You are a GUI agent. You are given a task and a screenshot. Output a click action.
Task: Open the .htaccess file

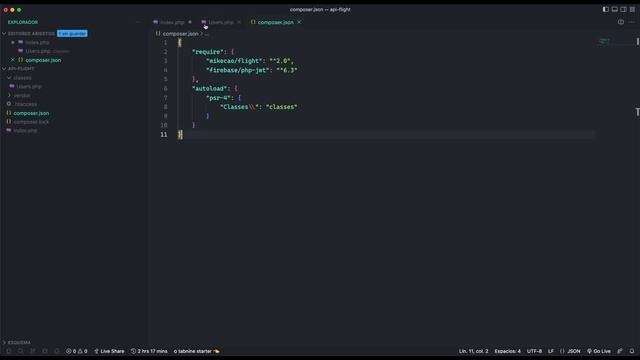click(x=25, y=104)
